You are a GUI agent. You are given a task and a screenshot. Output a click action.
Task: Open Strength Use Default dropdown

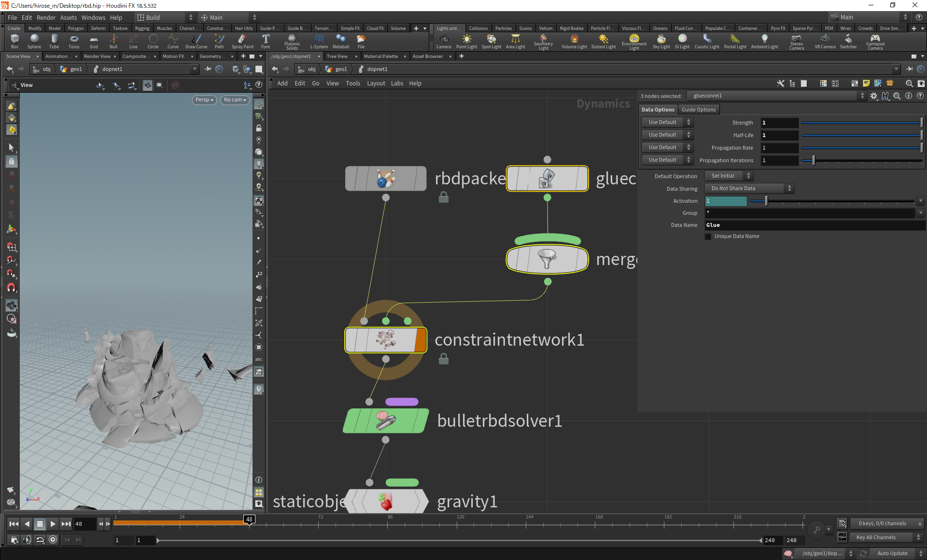[x=667, y=123]
